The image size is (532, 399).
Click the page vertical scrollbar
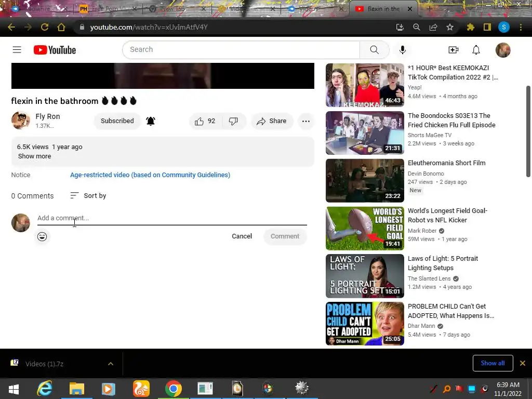pos(528,131)
